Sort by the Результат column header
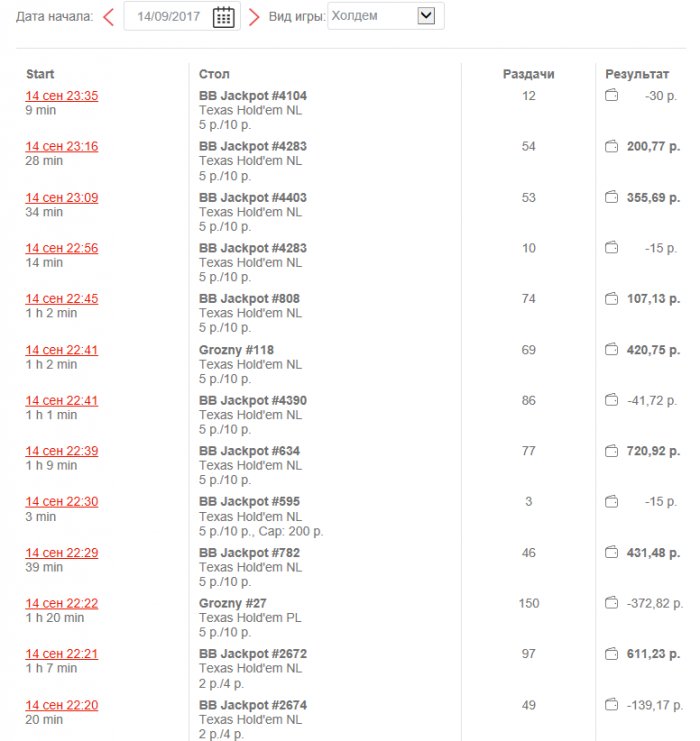Image resolution: width=700 pixels, height=741 pixels. click(x=638, y=74)
